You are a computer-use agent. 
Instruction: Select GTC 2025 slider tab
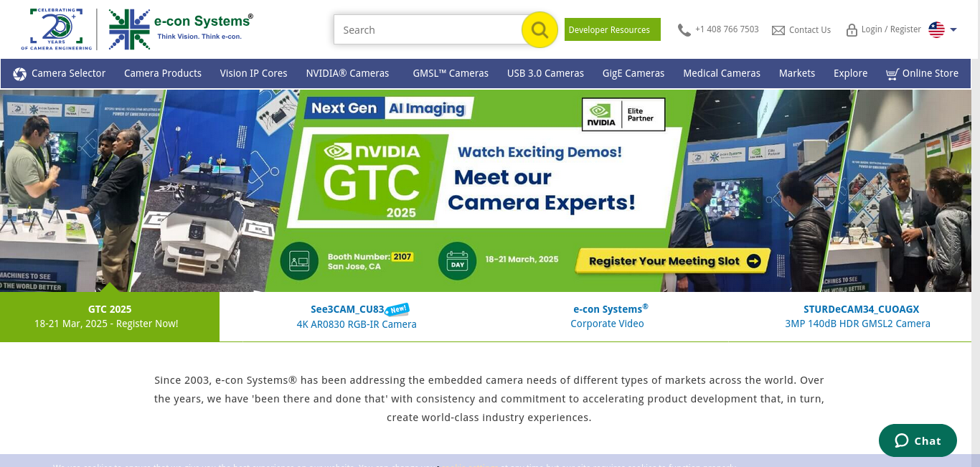[110, 316]
